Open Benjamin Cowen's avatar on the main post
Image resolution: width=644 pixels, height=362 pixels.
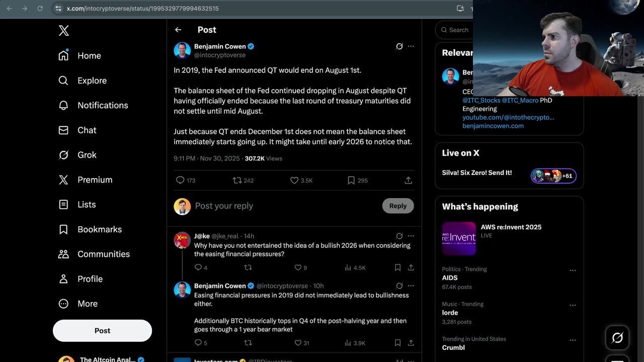pos(182,50)
